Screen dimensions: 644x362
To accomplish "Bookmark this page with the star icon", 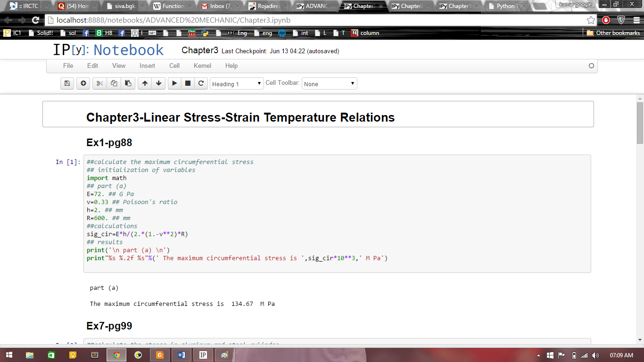I will (591, 20).
